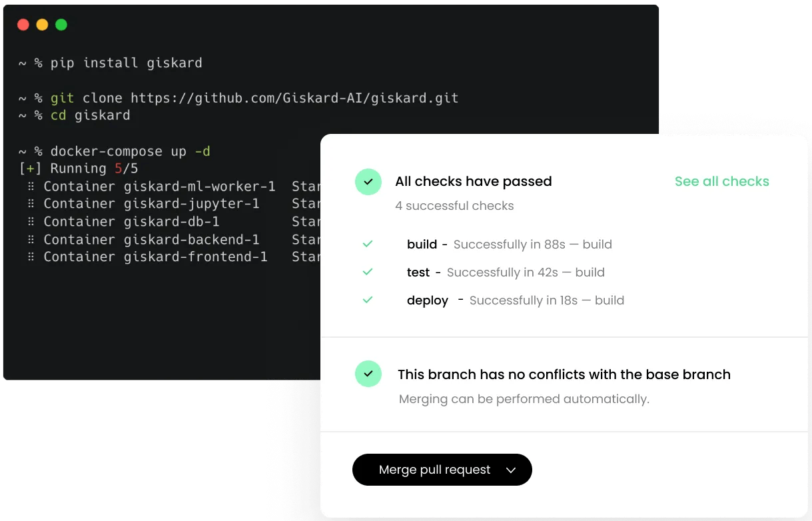The width and height of the screenshot is (812, 521).
Task: Click the 4 successful checks summary text
Action: pos(454,206)
